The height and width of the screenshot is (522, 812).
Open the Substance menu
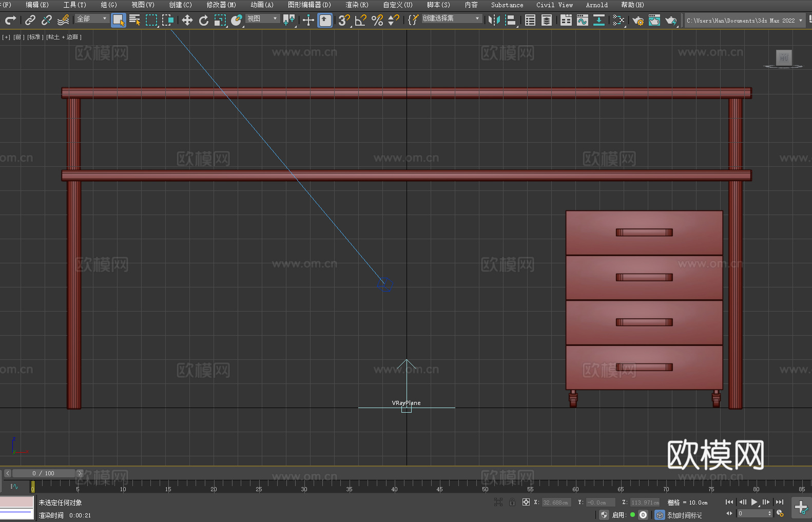tap(507, 5)
